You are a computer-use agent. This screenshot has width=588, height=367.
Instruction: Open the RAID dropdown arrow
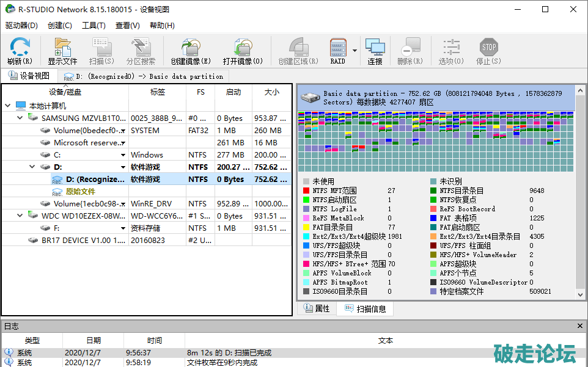click(x=355, y=51)
